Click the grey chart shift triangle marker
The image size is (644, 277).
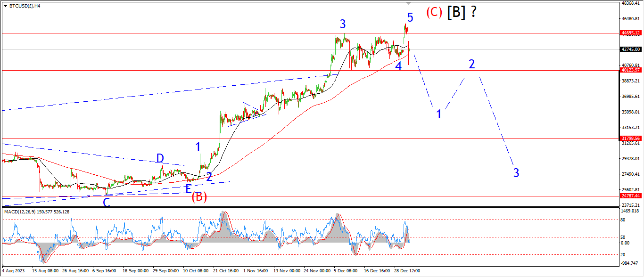point(408,3)
